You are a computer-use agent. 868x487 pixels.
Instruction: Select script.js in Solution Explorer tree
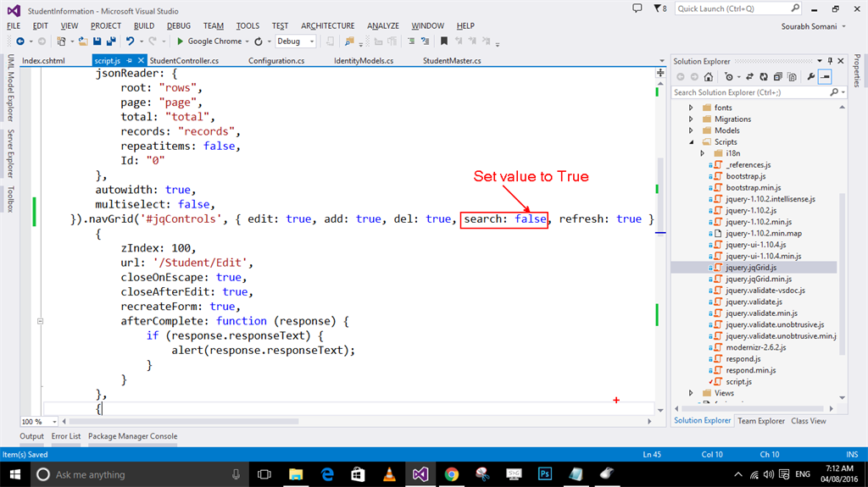pos(738,382)
